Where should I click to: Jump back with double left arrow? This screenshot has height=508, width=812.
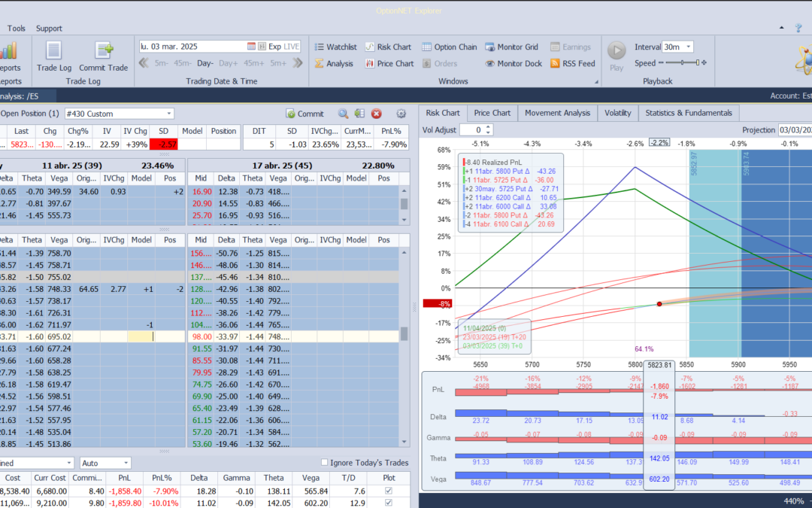144,63
